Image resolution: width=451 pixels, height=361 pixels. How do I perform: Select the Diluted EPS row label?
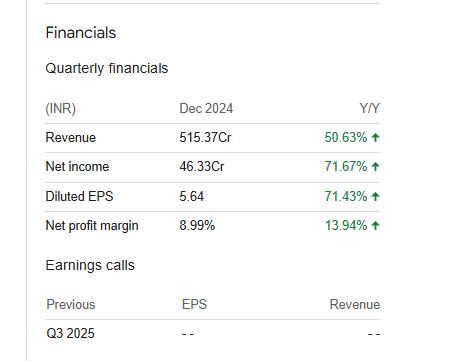click(79, 196)
